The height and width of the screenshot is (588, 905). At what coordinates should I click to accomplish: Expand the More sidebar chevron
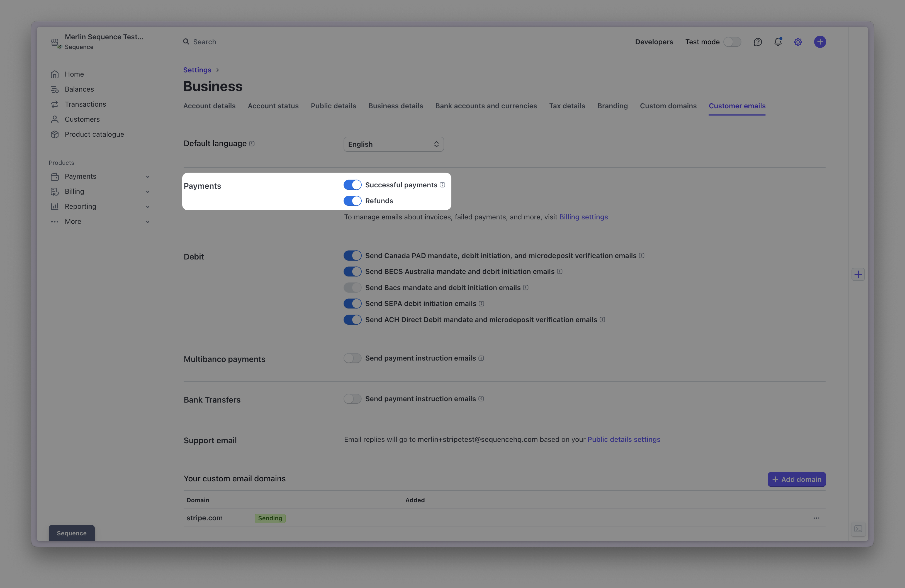coord(148,221)
